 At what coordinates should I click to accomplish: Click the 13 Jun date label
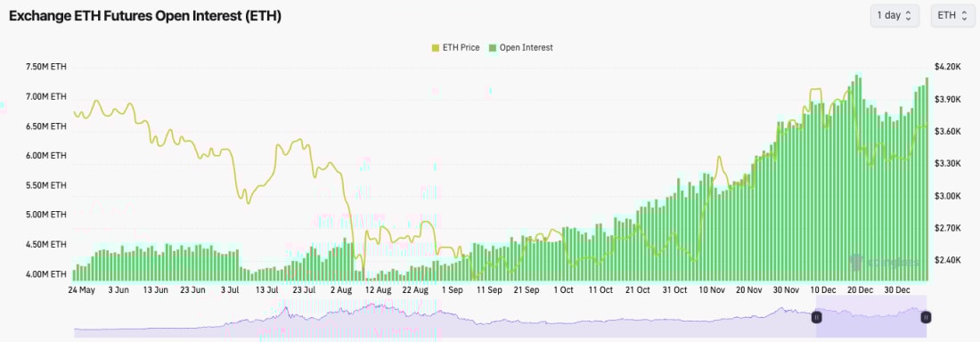point(155,290)
